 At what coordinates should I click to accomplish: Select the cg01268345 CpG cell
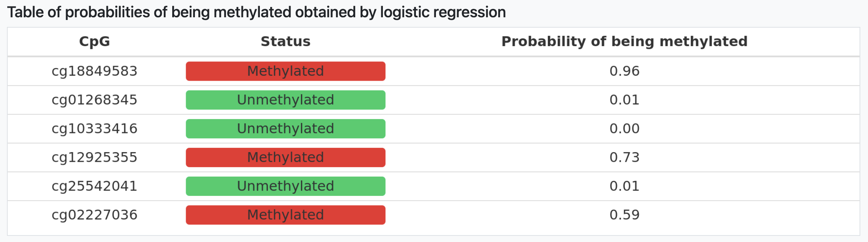[94, 100]
